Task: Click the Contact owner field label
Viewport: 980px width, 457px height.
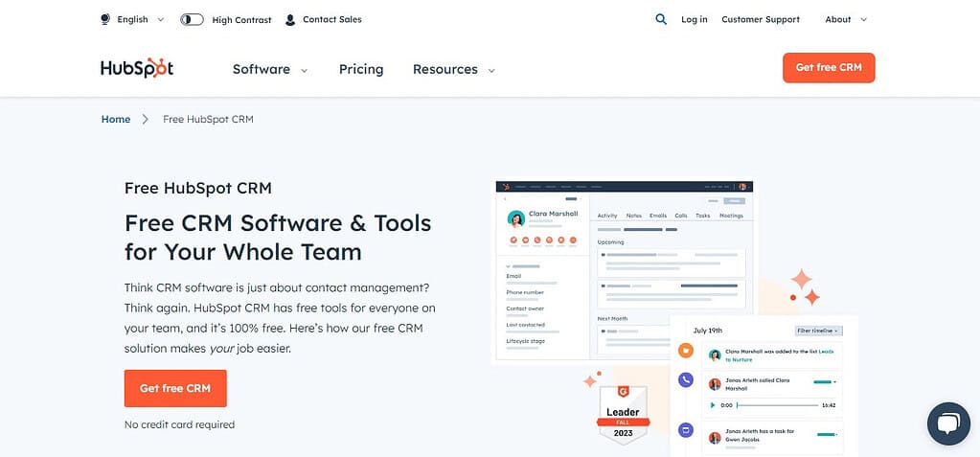Action: coord(525,308)
